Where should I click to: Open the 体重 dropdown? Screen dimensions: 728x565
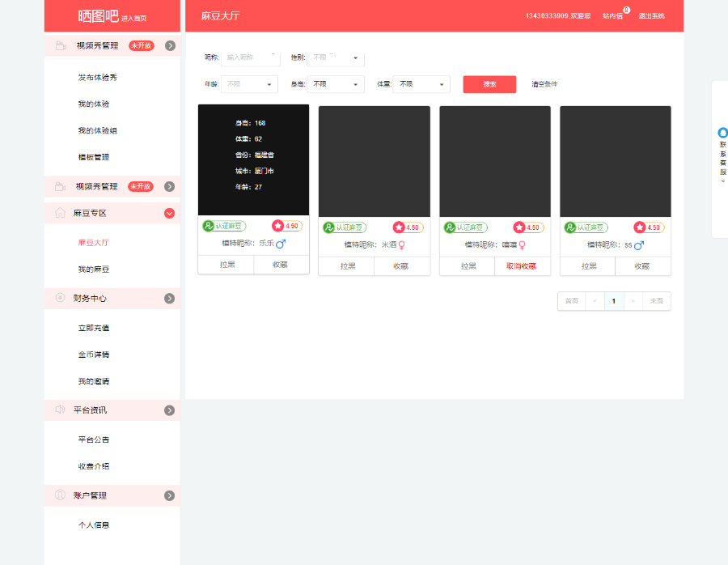pyautogui.click(x=421, y=84)
